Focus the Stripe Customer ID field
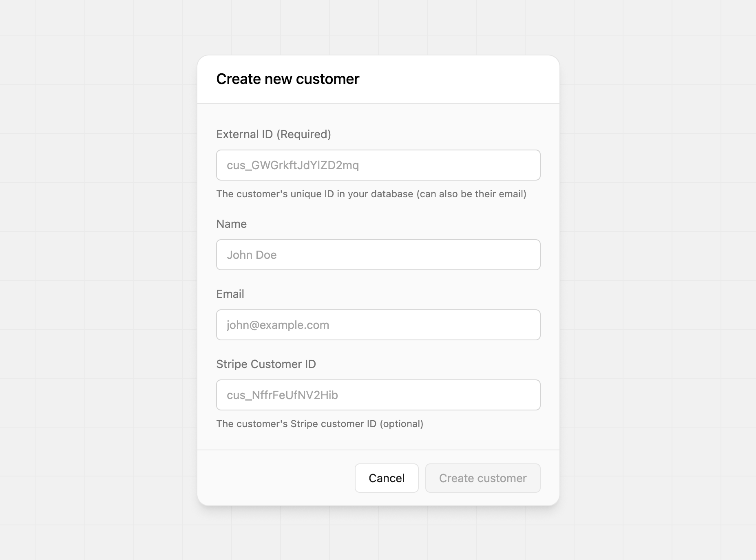The height and width of the screenshot is (560, 756). point(378,395)
